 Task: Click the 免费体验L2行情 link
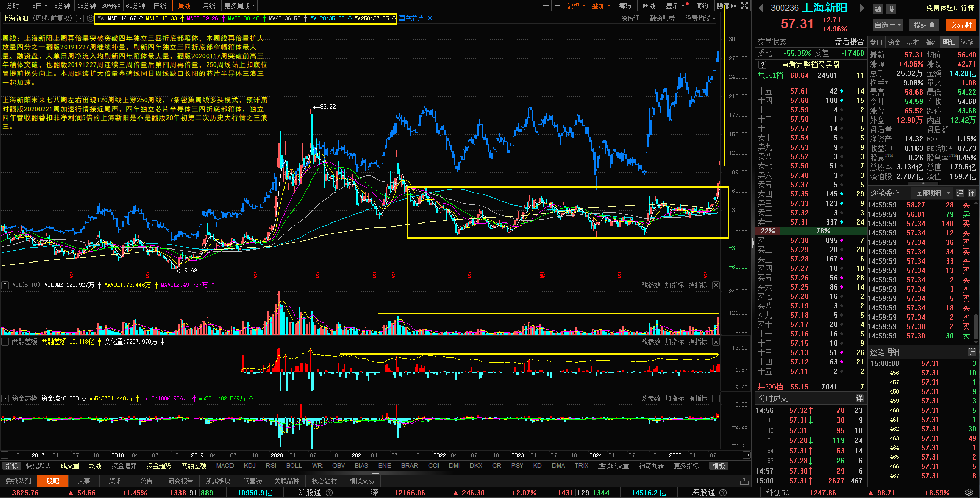click(950, 8)
